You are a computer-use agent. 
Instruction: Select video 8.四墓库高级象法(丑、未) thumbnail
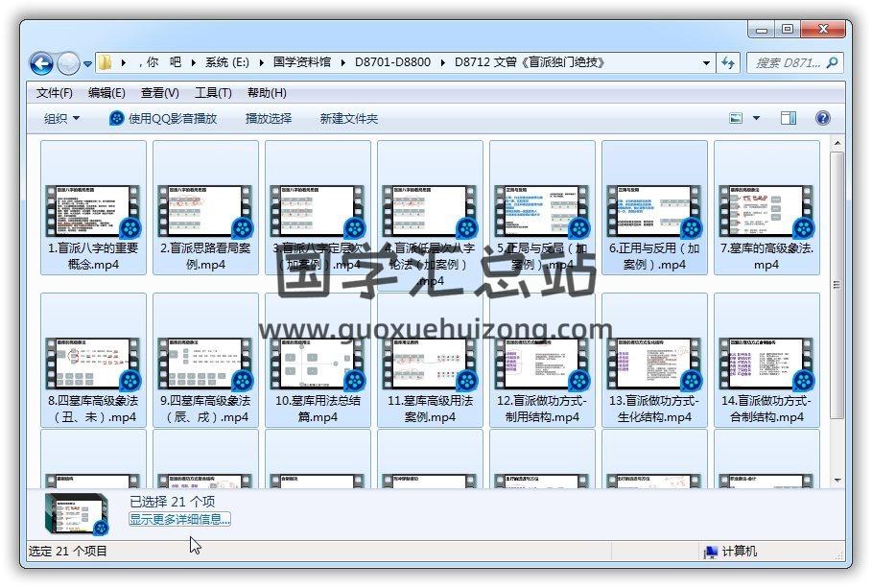point(93,364)
